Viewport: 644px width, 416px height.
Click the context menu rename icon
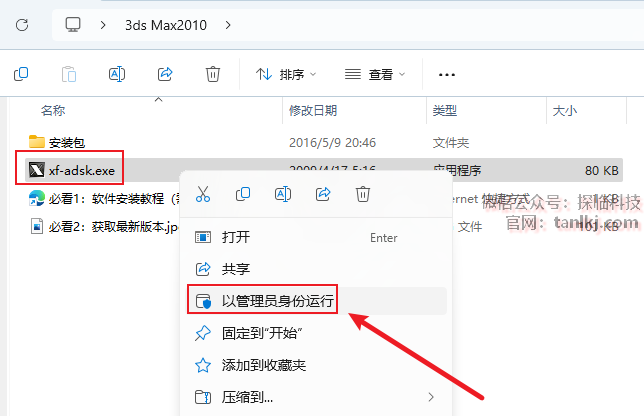point(283,194)
